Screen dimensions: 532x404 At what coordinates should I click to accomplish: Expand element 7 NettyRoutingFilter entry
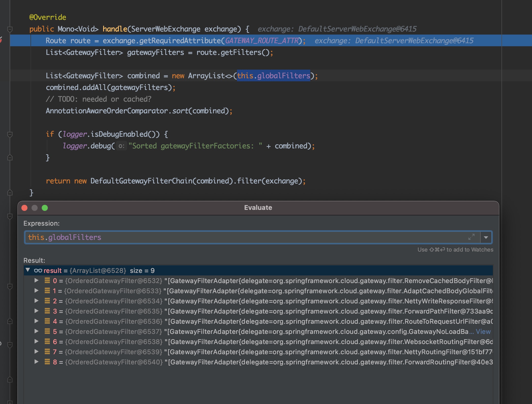pos(37,351)
